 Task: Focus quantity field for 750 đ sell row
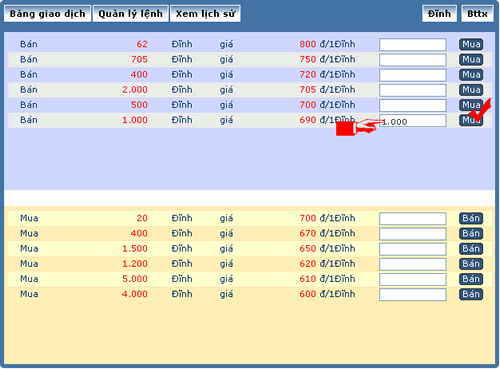click(x=413, y=60)
